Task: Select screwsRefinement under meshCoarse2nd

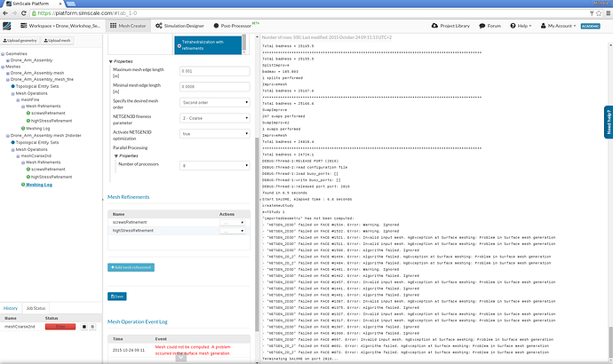Action: tap(48, 170)
